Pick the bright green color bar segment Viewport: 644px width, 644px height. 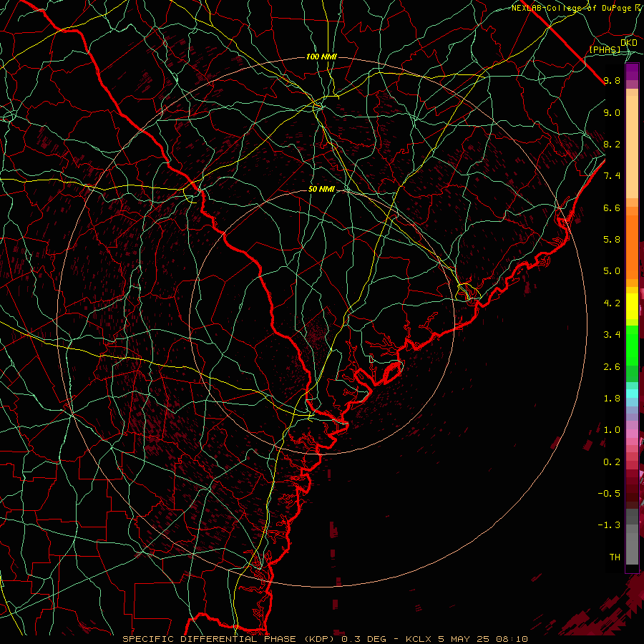click(632, 345)
